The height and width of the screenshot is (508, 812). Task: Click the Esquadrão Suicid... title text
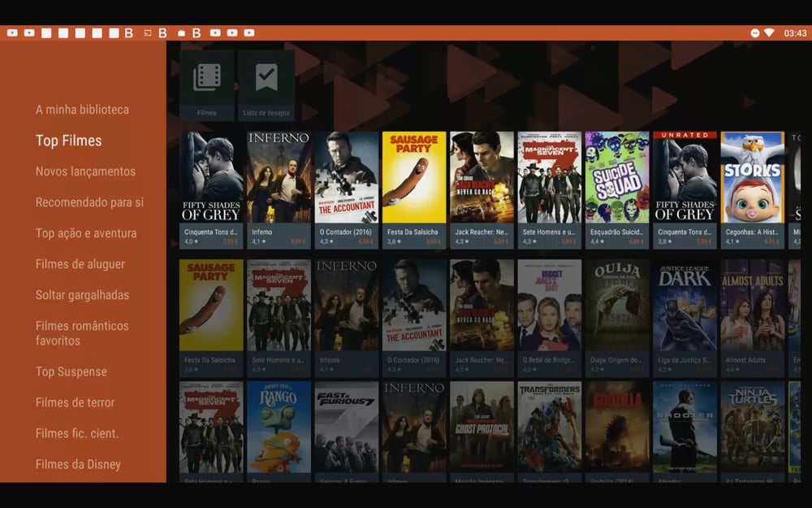[616, 232]
